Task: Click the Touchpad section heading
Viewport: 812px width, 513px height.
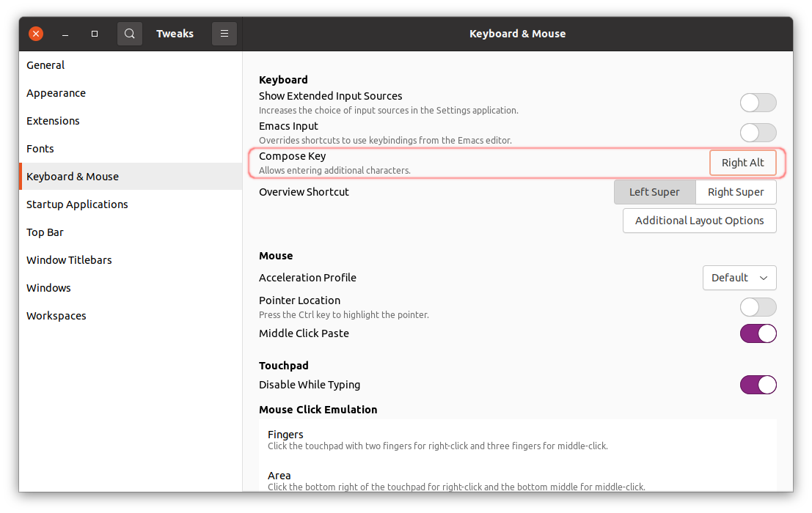Action: click(x=284, y=366)
